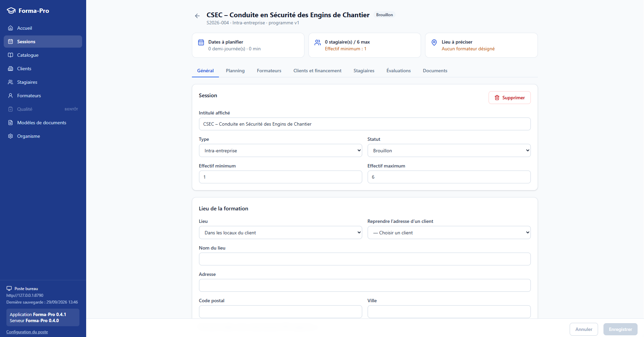Click the Catalogue book icon
This screenshot has height=337, width=644.
click(x=10, y=55)
